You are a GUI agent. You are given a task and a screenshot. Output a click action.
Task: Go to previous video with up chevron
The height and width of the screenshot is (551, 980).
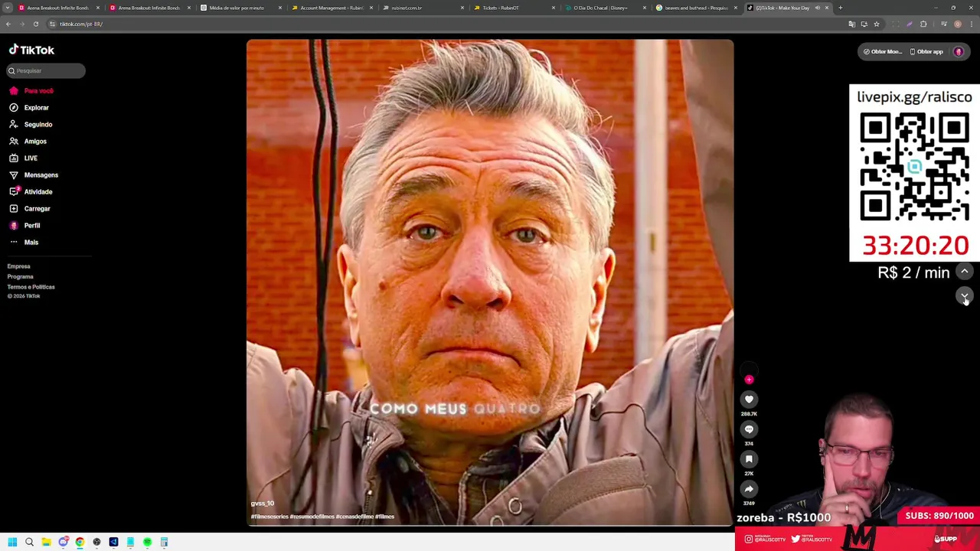965,272
